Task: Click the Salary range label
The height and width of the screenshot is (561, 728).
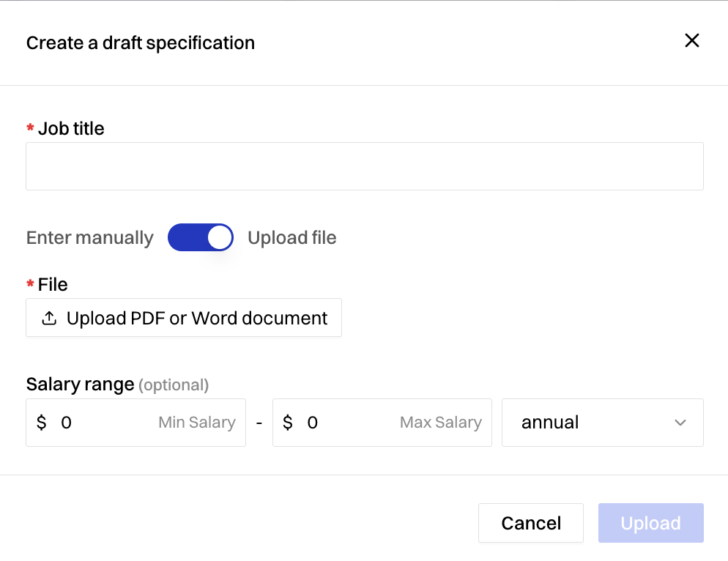Action: pyautogui.click(x=81, y=384)
